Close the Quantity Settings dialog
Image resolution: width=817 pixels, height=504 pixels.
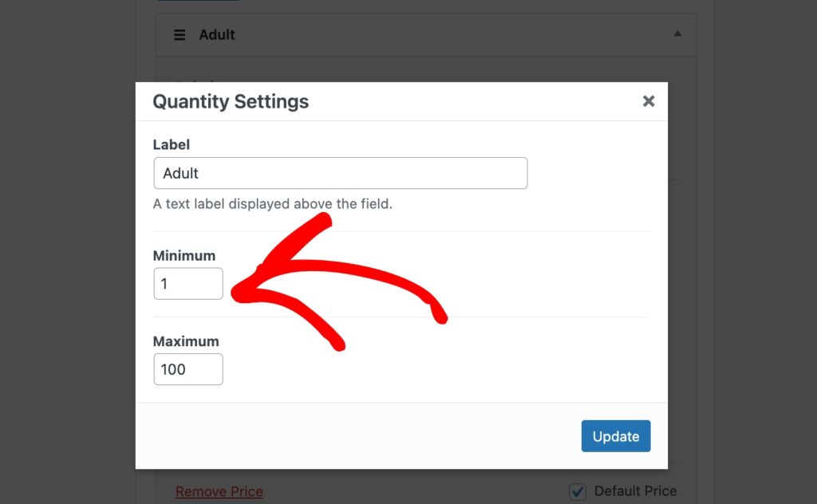tap(649, 101)
